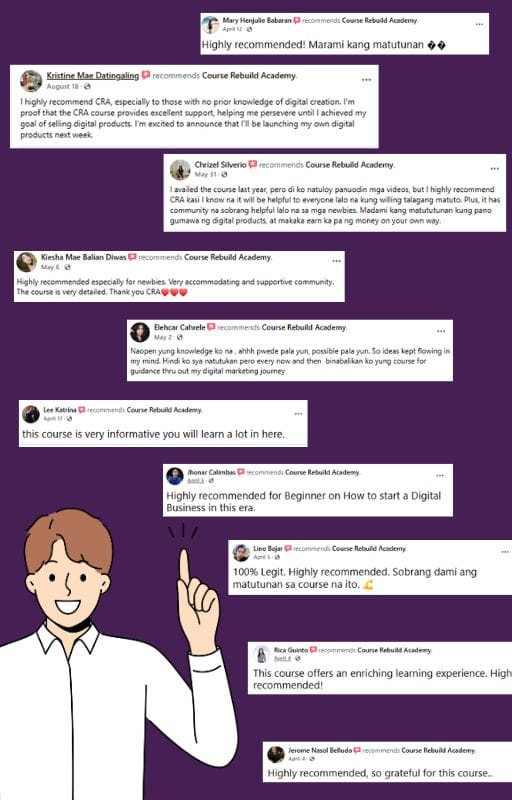
Task: Click Chrizel Silverio's profile picture
Action: tap(180, 170)
